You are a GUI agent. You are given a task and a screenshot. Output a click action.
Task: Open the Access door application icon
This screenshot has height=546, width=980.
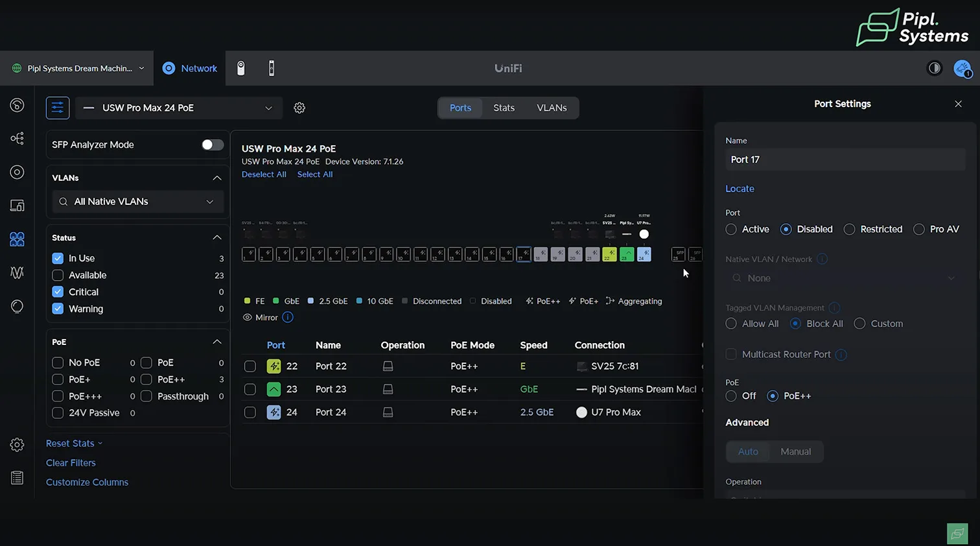coord(272,68)
